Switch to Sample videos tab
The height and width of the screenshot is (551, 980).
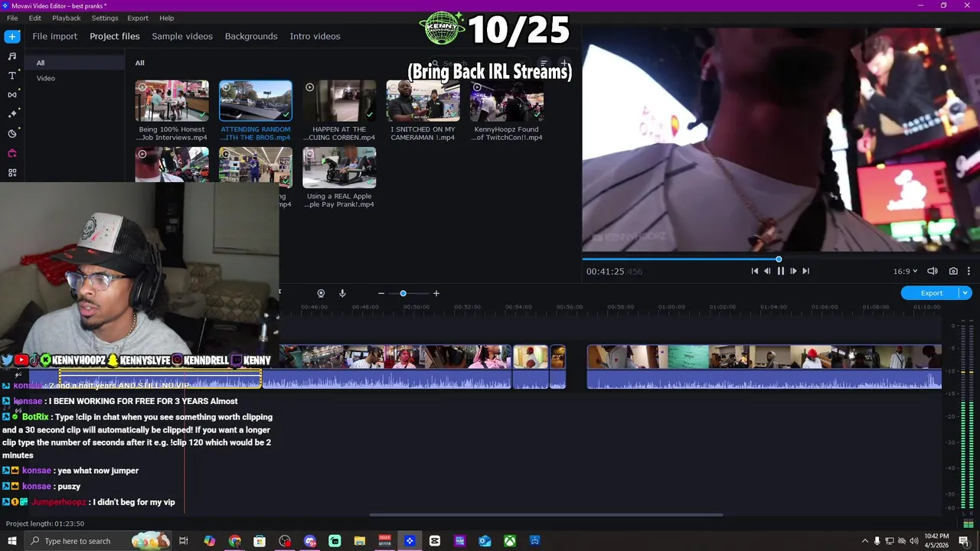(182, 36)
